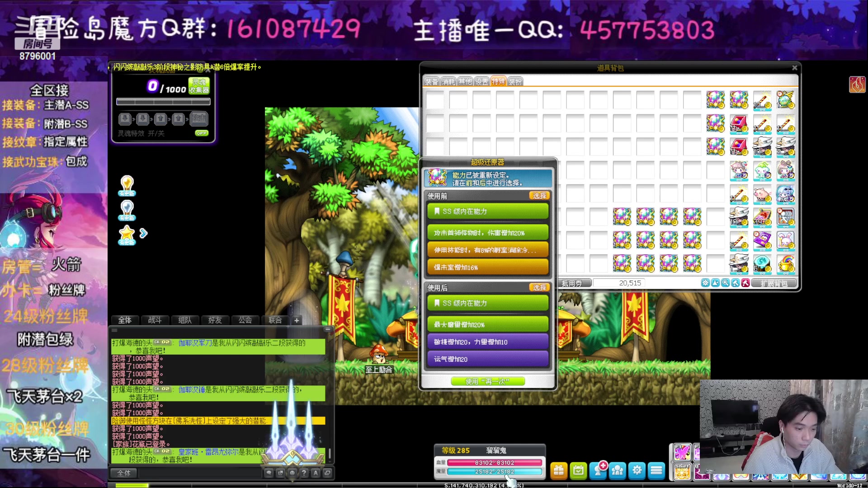Click 选择 for the 使用后 abilities
This screenshot has height=488, width=868.
click(539, 287)
